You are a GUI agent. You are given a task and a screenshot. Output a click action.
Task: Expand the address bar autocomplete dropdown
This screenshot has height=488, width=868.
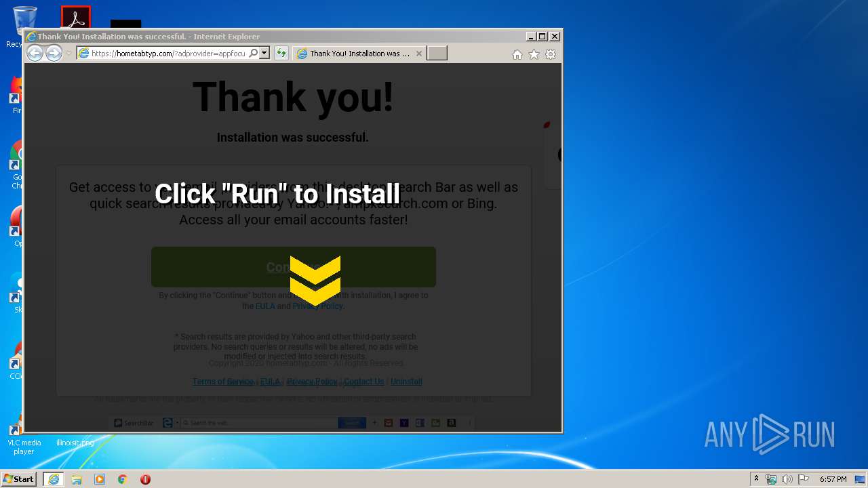tap(264, 54)
